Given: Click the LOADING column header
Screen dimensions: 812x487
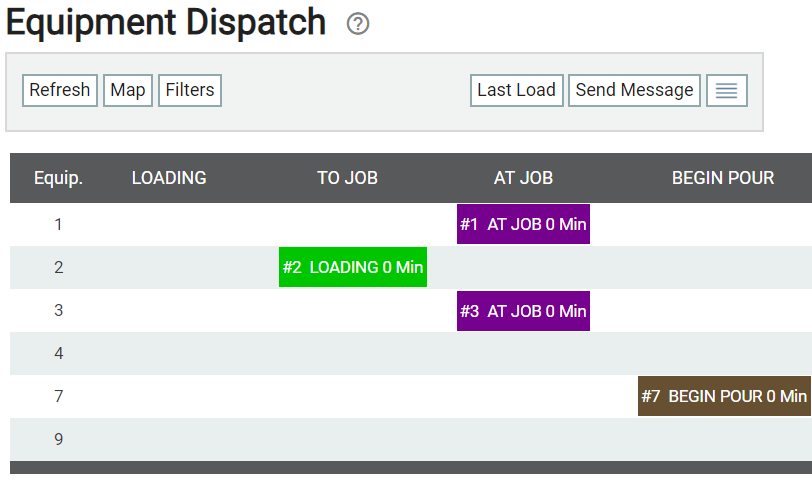Looking at the screenshot, I should [x=169, y=178].
